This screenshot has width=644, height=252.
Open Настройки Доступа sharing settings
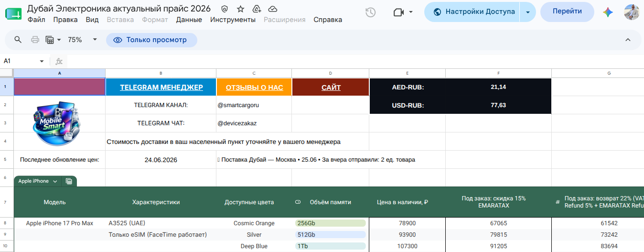[472, 12]
